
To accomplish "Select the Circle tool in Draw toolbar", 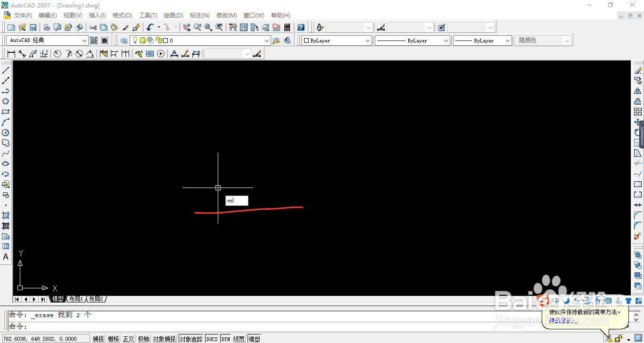I will pos(6,132).
